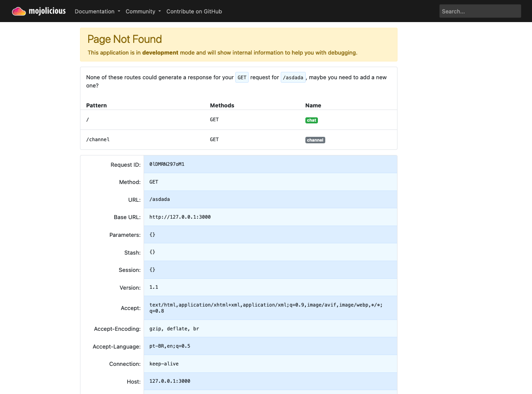This screenshot has height=394, width=532.
Task: Click the Accept-Encoding value gzip, deflate, br
Action: click(x=174, y=328)
